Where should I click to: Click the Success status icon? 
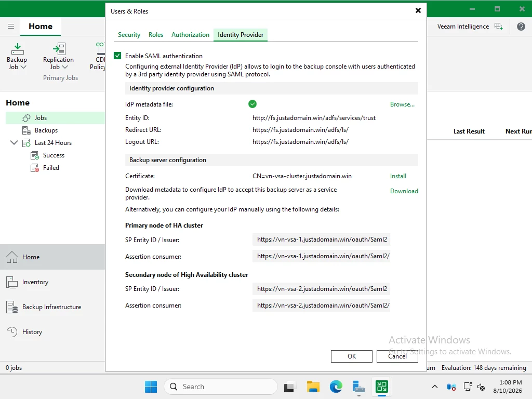coord(35,155)
